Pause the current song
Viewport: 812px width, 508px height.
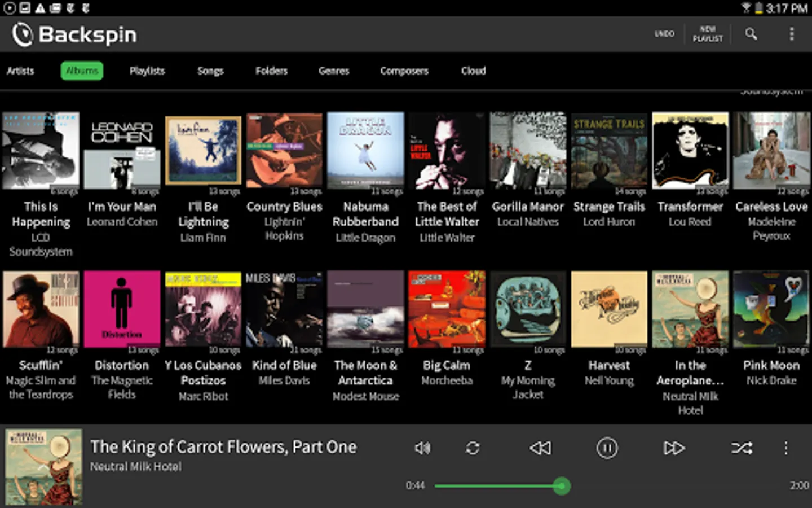607,448
